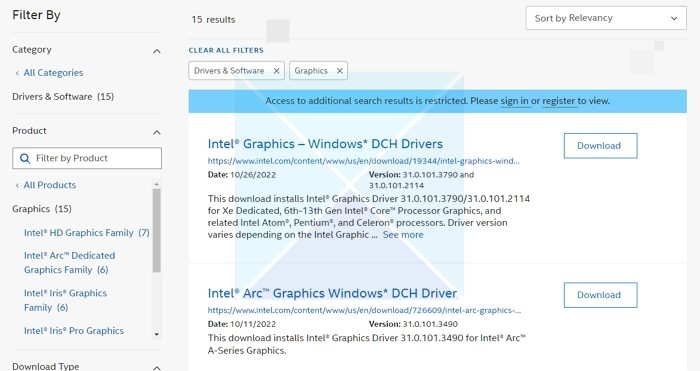The width and height of the screenshot is (700, 371).
Task: Click the Date: 10/11/2022 text
Action: pyautogui.click(x=242, y=324)
